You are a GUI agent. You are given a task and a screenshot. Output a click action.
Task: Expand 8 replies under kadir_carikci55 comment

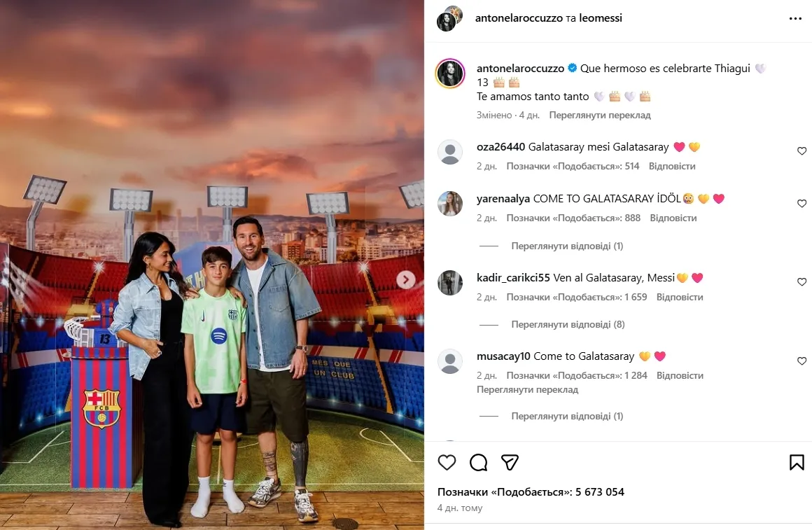tap(568, 324)
